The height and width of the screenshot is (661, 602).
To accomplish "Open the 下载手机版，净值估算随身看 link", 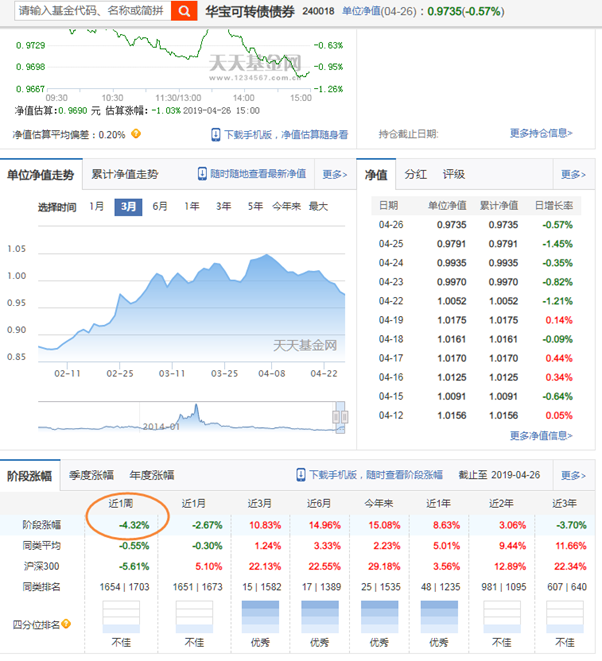I will click(286, 134).
